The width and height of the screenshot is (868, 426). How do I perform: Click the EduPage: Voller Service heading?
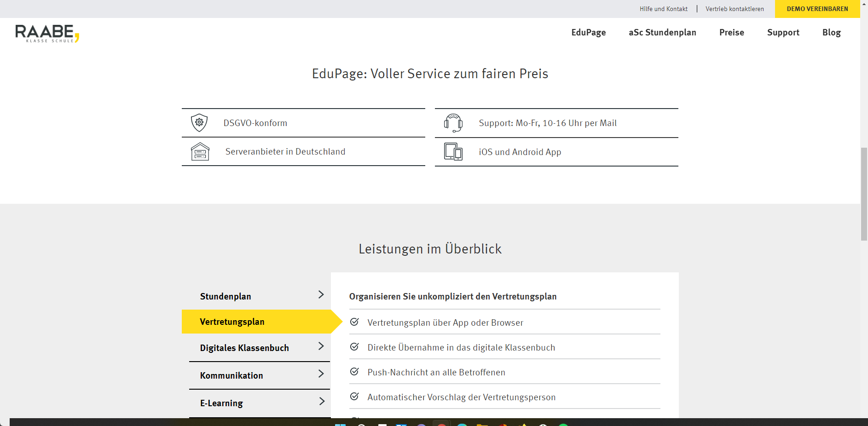tap(430, 74)
